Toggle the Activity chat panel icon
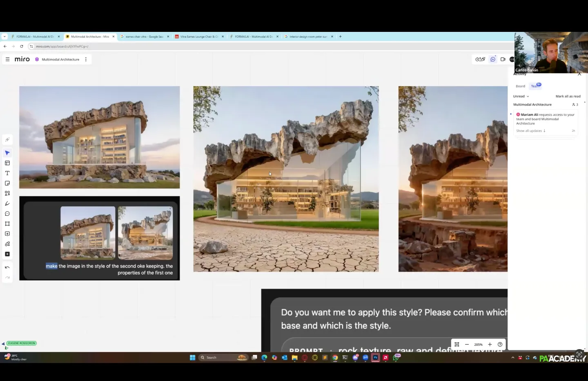588x381 pixels. pos(493,59)
